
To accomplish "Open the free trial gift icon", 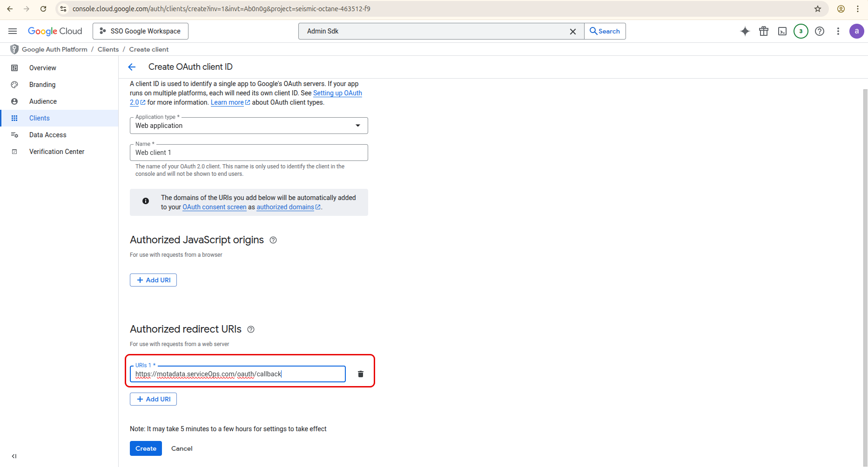I will (764, 31).
